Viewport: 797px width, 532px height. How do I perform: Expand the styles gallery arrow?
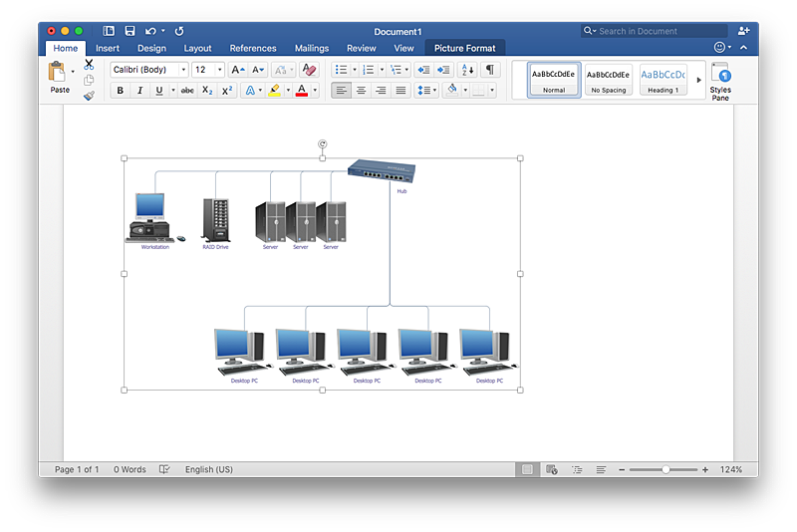point(698,80)
